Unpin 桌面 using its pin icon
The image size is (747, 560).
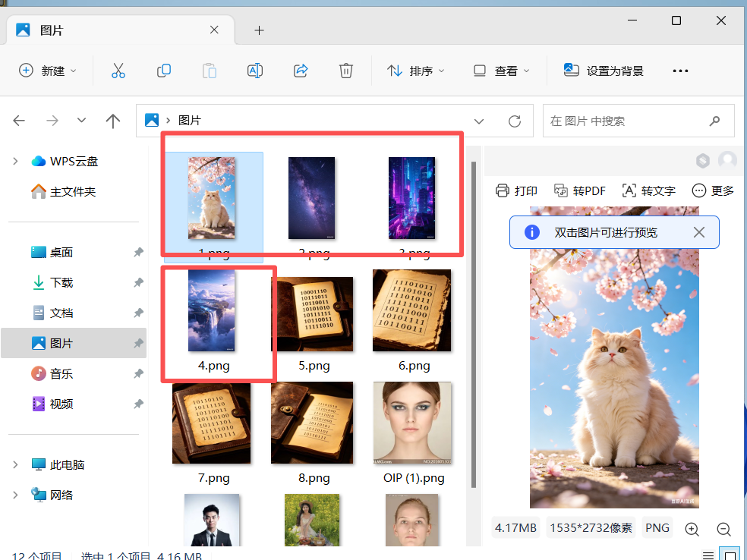[139, 252]
